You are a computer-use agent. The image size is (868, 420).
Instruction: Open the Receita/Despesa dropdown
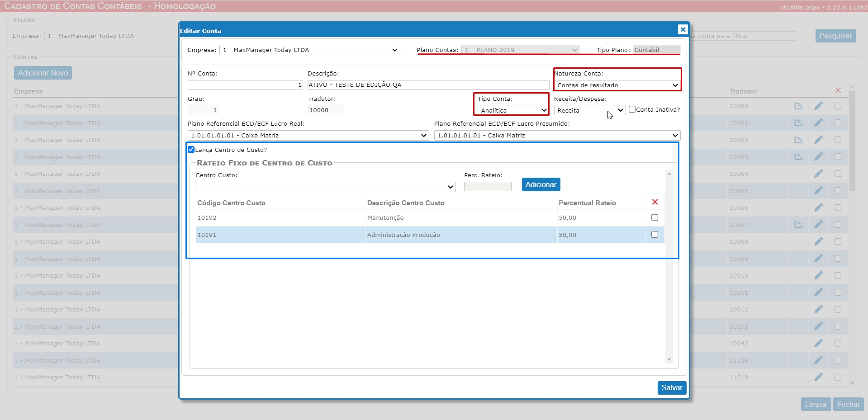coord(589,110)
